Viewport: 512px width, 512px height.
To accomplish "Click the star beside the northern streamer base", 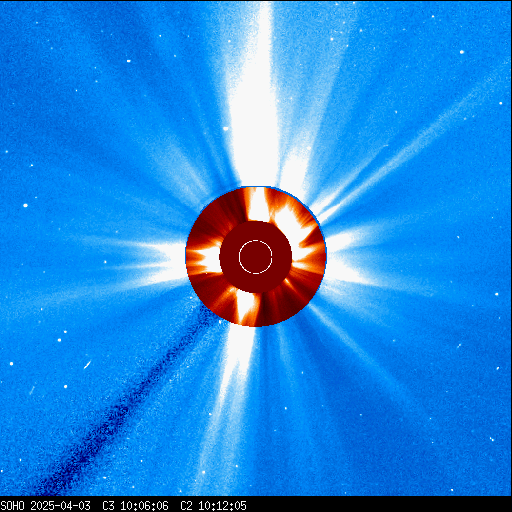I will click(x=226, y=129).
